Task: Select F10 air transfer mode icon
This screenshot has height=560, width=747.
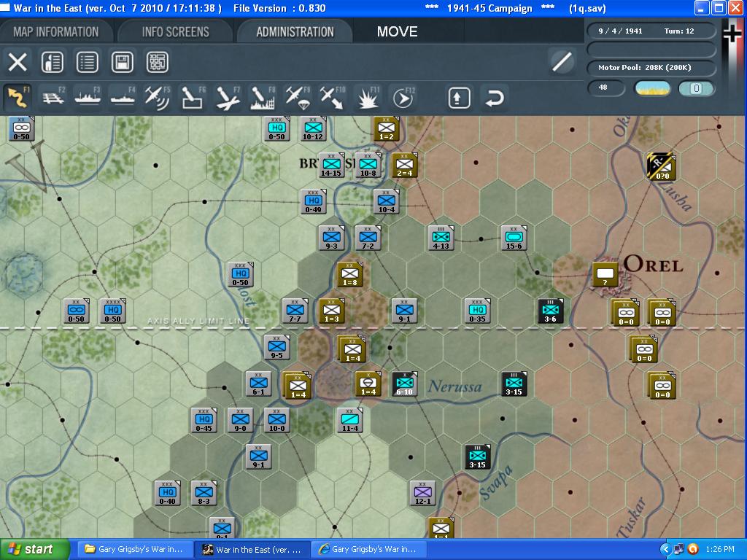Action: (x=333, y=98)
